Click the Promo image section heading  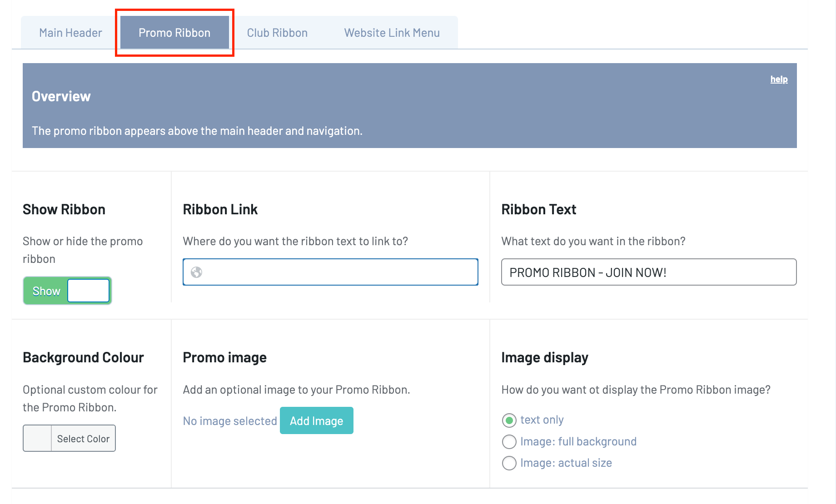click(x=224, y=358)
